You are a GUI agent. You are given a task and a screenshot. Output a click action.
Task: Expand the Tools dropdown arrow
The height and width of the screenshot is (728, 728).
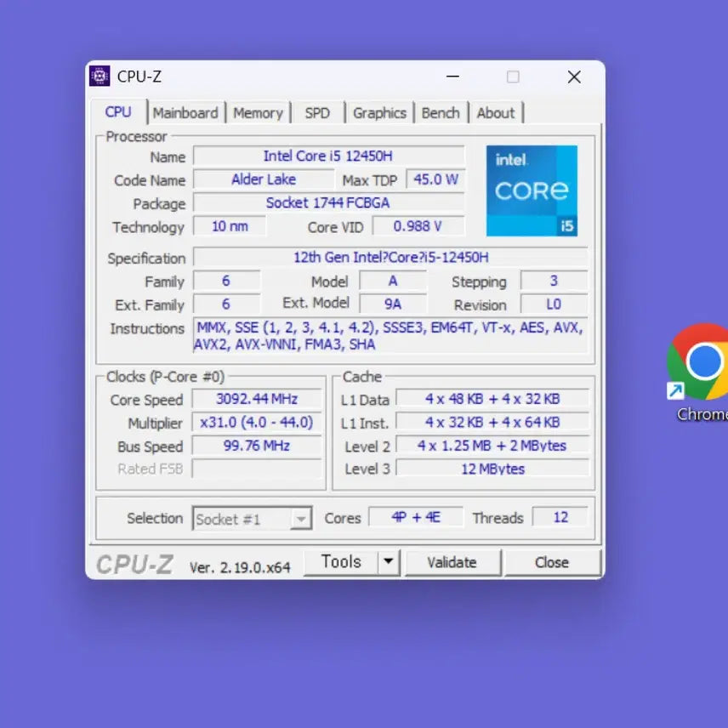[x=389, y=562]
